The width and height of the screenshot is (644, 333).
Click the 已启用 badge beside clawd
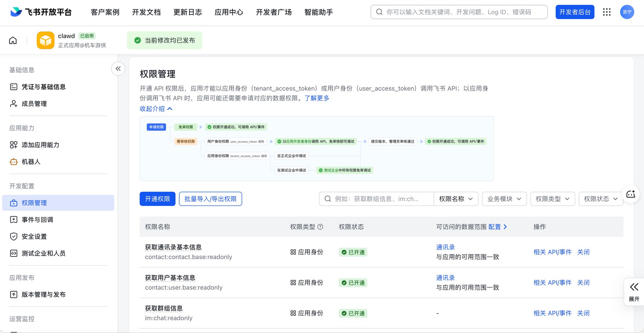pos(87,36)
